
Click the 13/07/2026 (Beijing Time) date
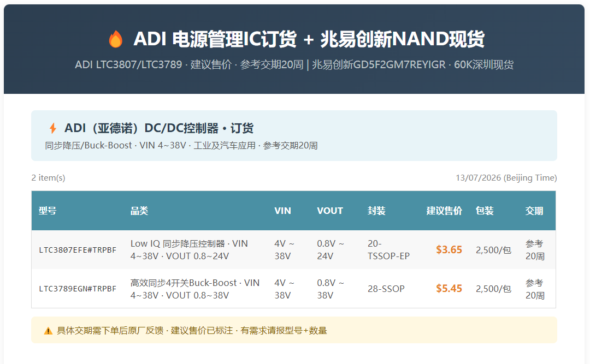(506, 177)
